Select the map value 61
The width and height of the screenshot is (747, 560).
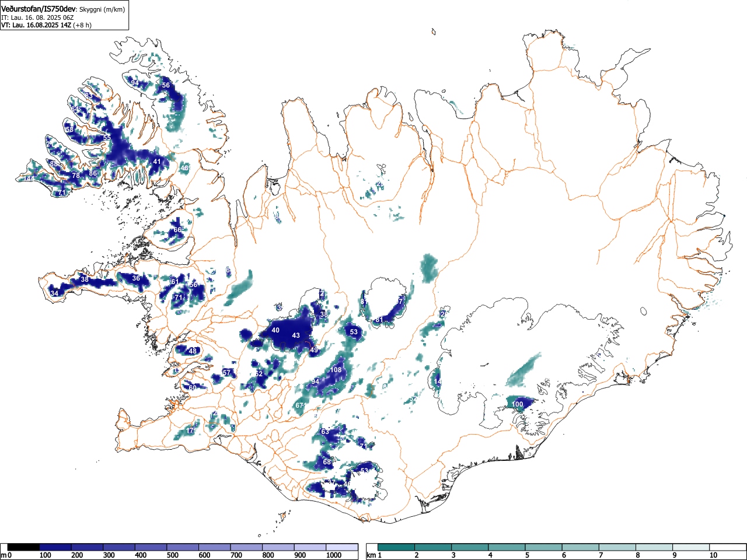pyautogui.click(x=174, y=282)
